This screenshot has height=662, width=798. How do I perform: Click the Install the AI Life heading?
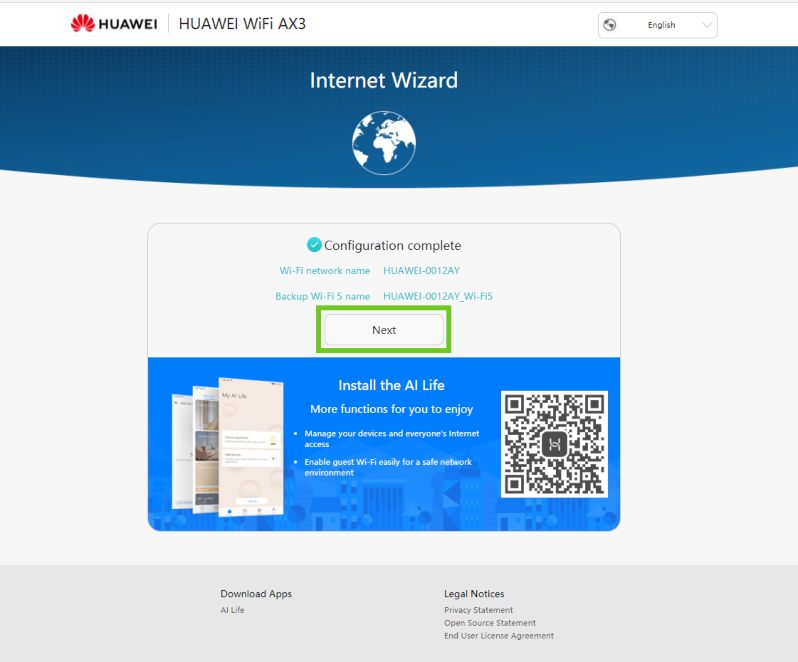point(391,385)
